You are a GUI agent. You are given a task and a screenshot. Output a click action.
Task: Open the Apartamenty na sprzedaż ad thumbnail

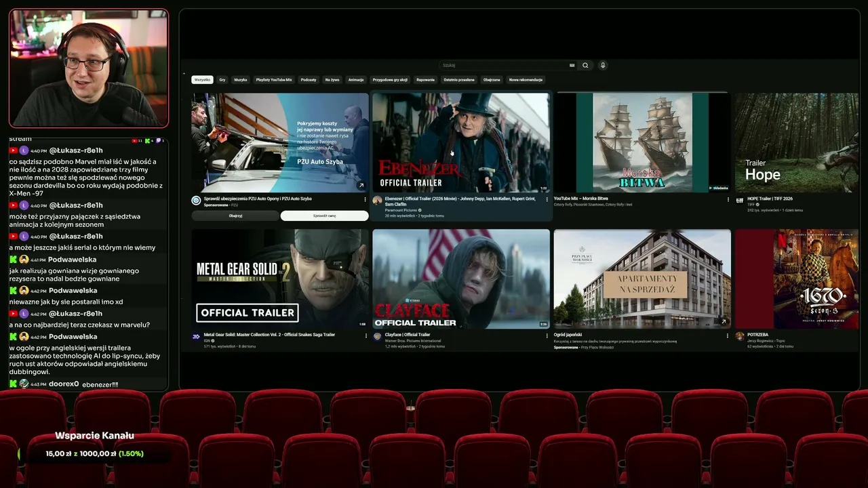[642, 279]
